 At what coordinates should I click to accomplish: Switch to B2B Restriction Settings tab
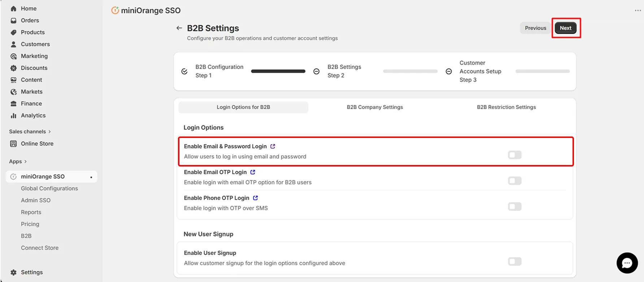click(506, 107)
